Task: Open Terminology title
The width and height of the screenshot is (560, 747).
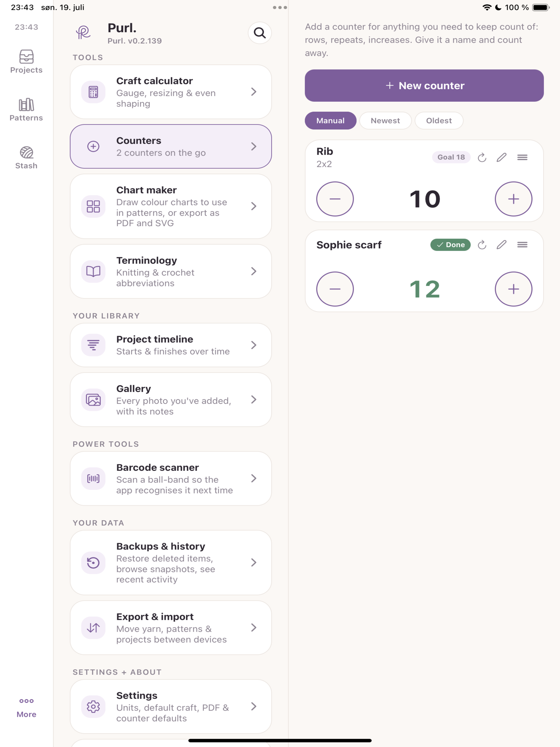Action: tap(147, 260)
